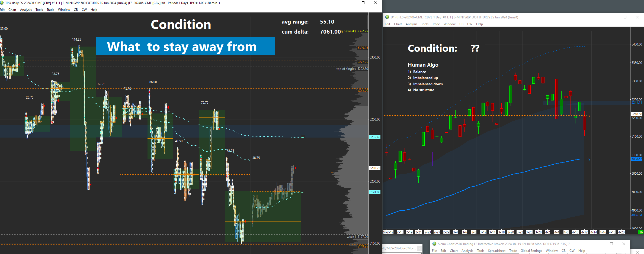This screenshot has height=254, width=644.
Task: Open CB menu in Sierra Chart main window
Action: 564,251
